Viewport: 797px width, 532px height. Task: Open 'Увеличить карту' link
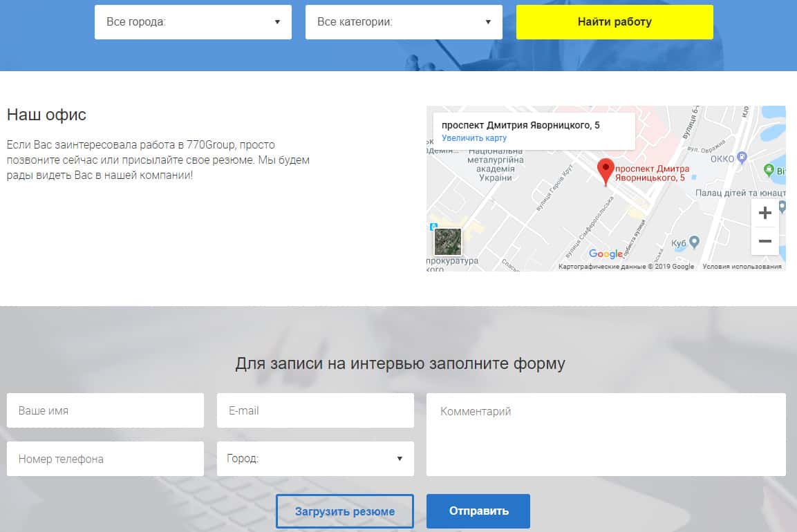click(474, 138)
